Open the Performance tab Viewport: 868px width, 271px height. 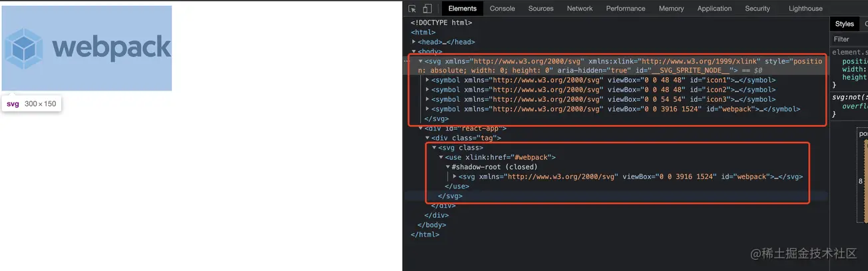click(x=626, y=9)
